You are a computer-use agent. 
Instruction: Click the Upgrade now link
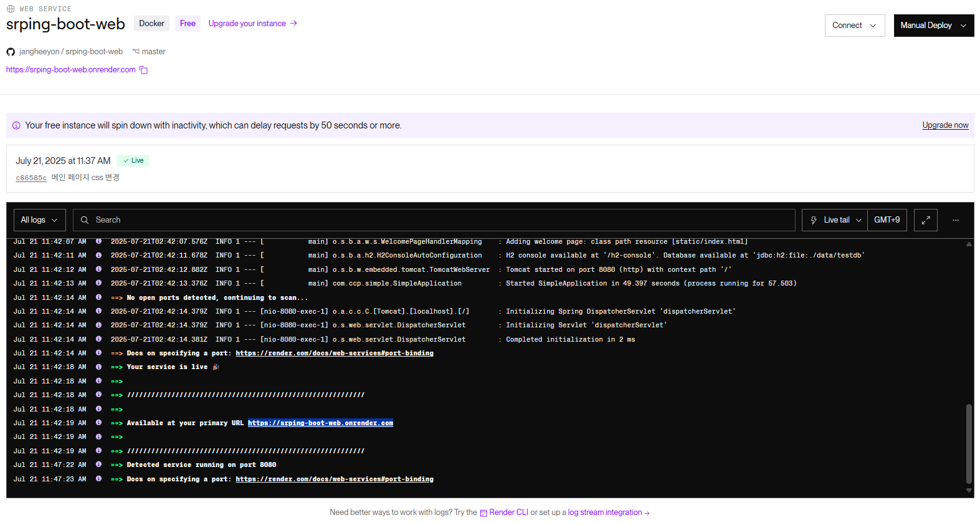pos(945,125)
